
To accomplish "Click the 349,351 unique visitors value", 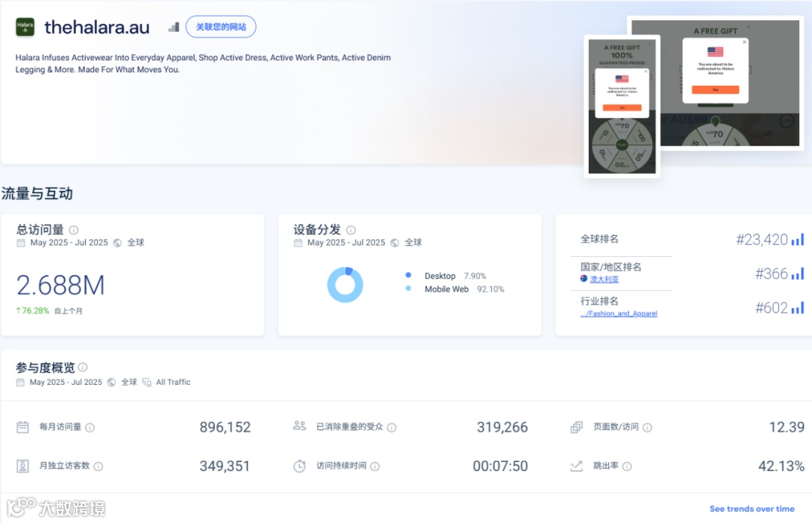I will [225, 466].
